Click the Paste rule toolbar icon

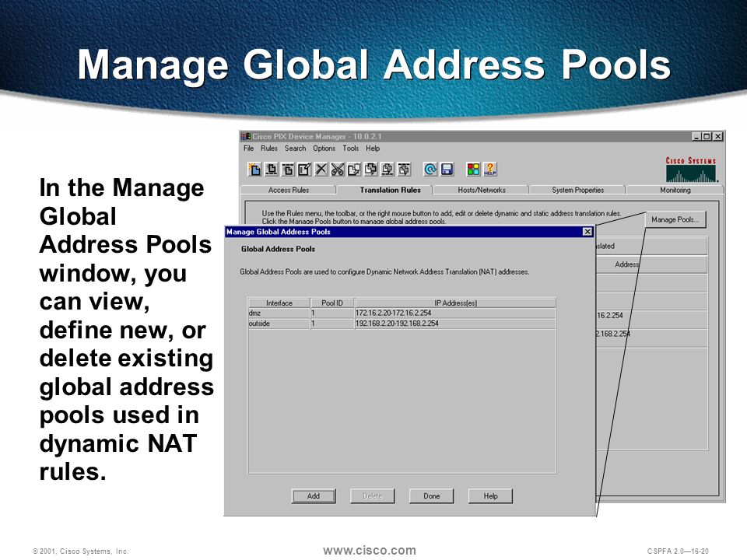[371, 169]
